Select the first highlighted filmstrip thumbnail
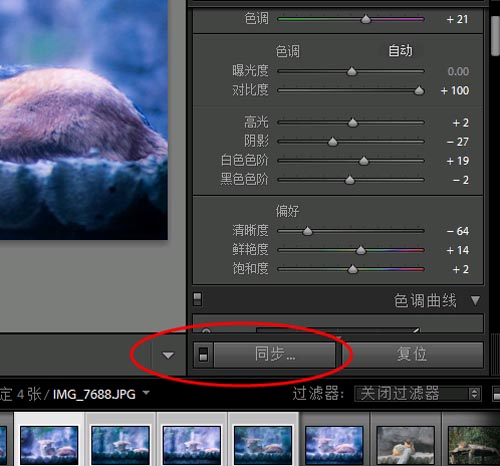This screenshot has width=500, height=466. [49, 445]
